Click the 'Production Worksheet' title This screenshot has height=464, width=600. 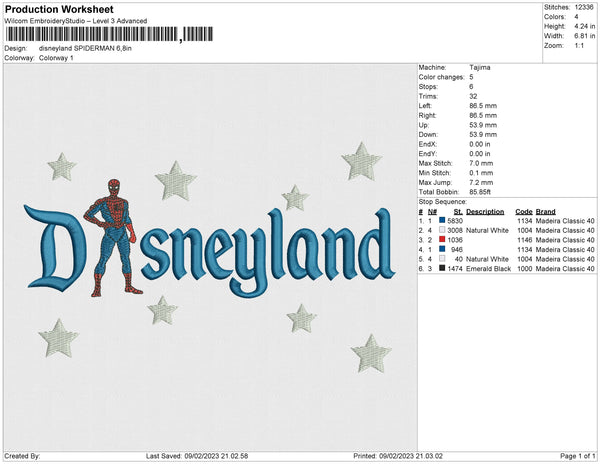pos(59,9)
